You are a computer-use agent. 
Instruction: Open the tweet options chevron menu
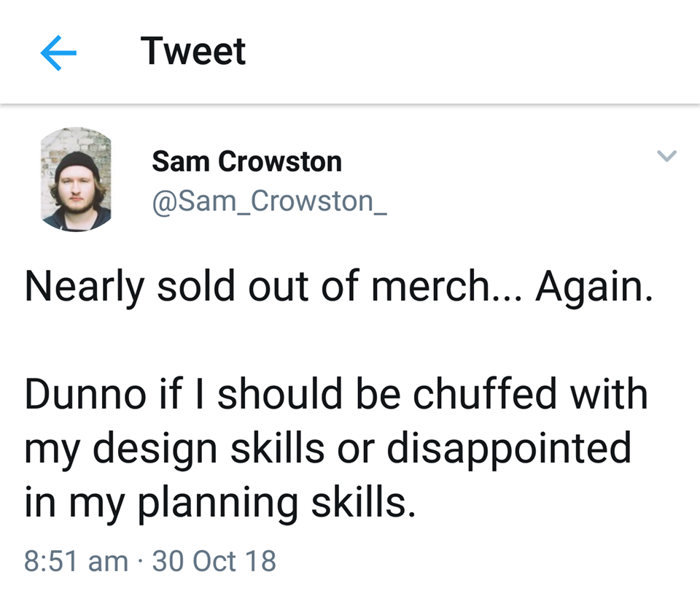pyautogui.click(x=666, y=155)
